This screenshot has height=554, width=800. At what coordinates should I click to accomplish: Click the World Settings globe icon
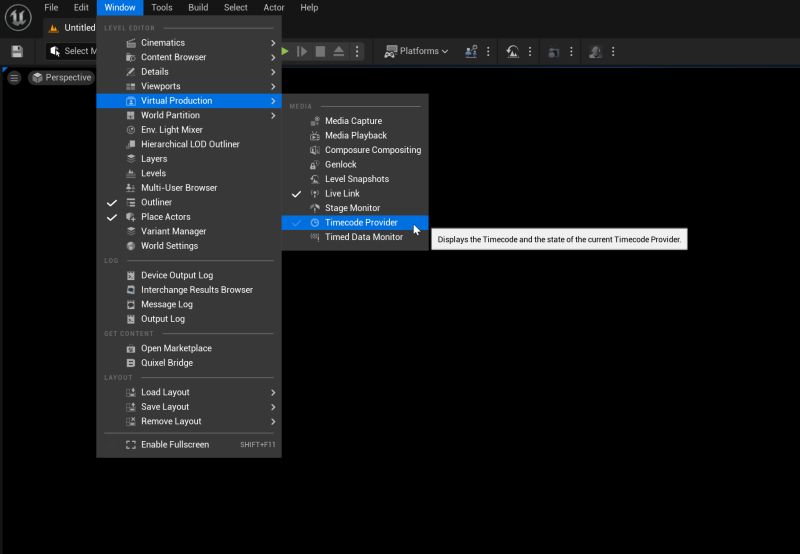[x=131, y=246]
